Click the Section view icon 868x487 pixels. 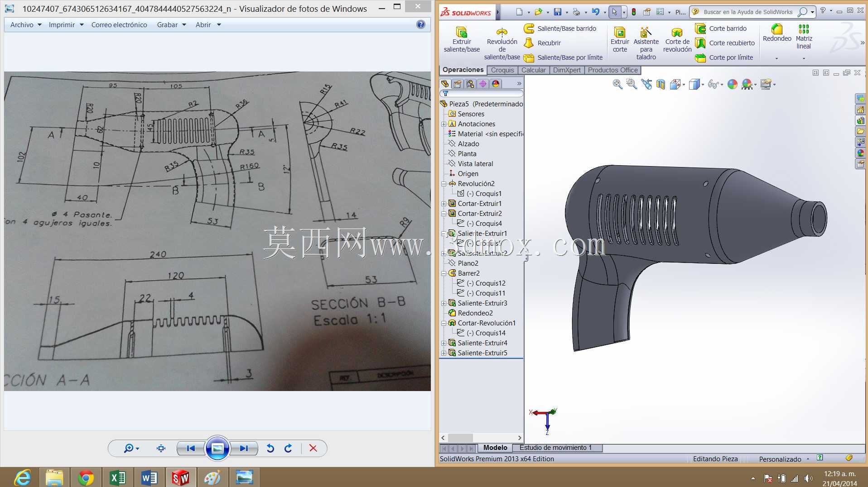coord(661,84)
